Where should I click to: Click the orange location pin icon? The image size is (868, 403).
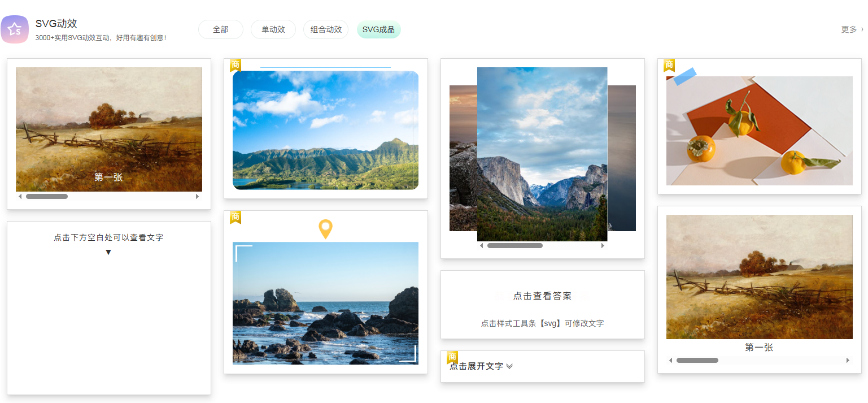coord(326,229)
